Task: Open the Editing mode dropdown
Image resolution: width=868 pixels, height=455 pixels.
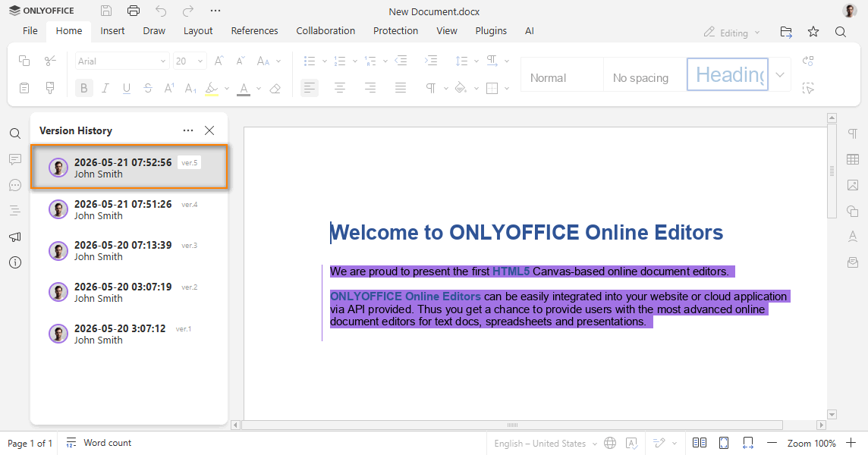Action: pyautogui.click(x=732, y=33)
